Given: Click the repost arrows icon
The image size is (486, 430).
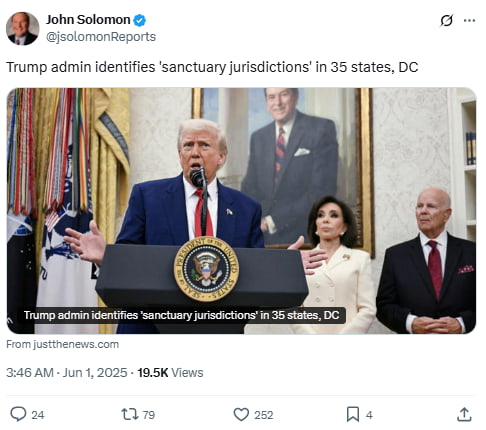Looking at the screenshot, I should tap(130, 414).
